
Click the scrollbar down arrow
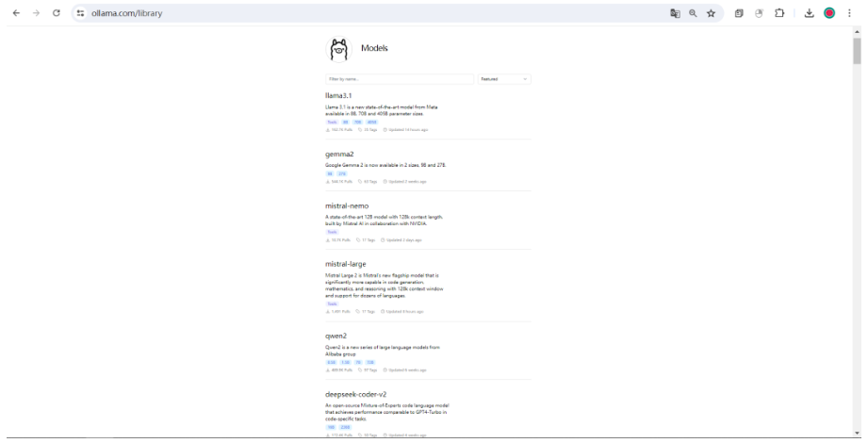point(857,433)
